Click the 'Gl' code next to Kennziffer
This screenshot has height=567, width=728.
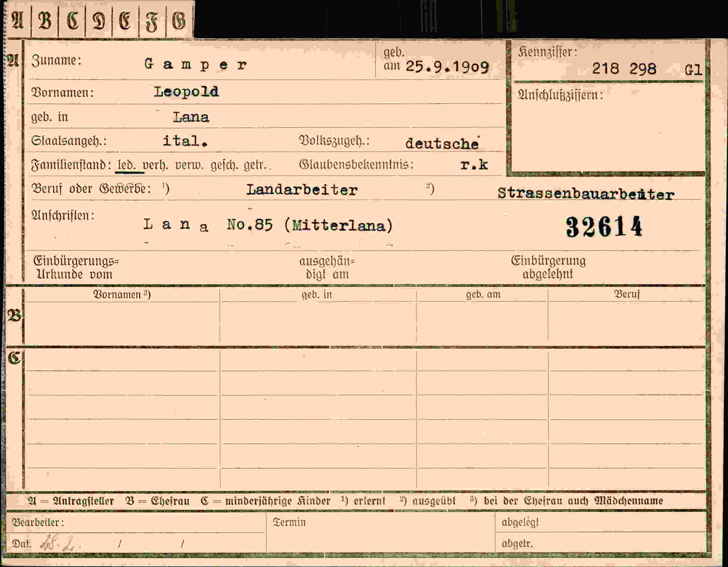tap(693, 70)
